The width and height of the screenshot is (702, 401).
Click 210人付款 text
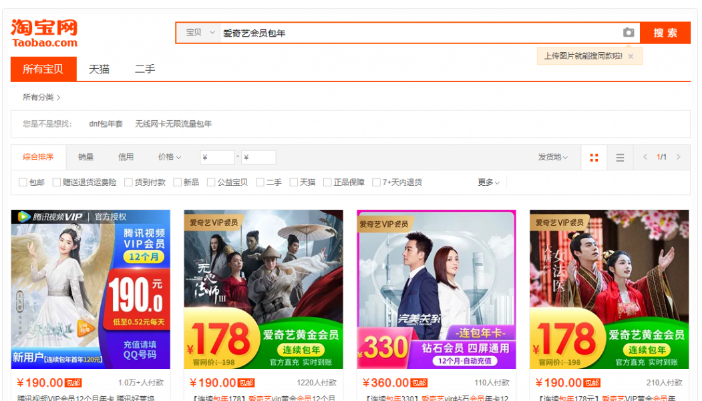pos(664,383)
